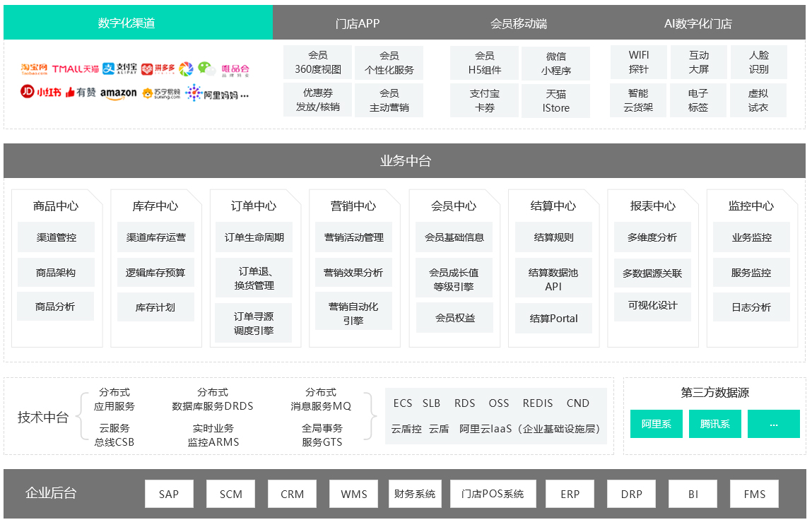
Task: Click 渠道库存运营 in 库存中心
Action: tap(155, 237)
